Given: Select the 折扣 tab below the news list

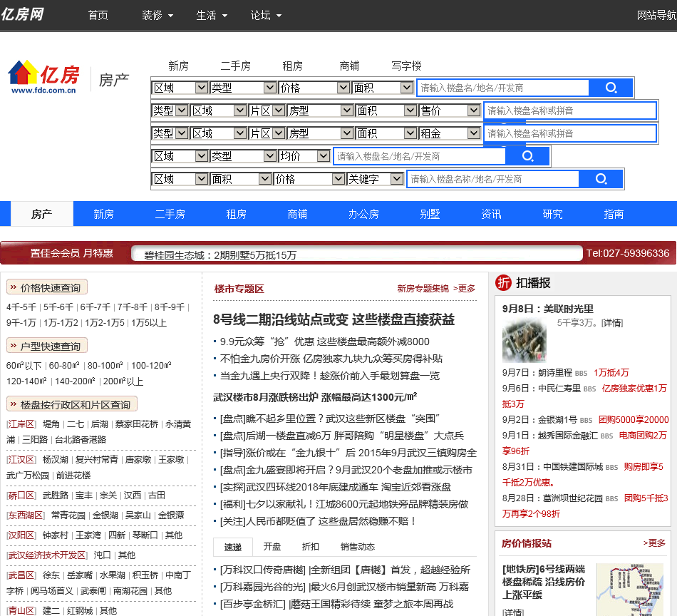Looking at the screenshot, I should pos(311,546).
